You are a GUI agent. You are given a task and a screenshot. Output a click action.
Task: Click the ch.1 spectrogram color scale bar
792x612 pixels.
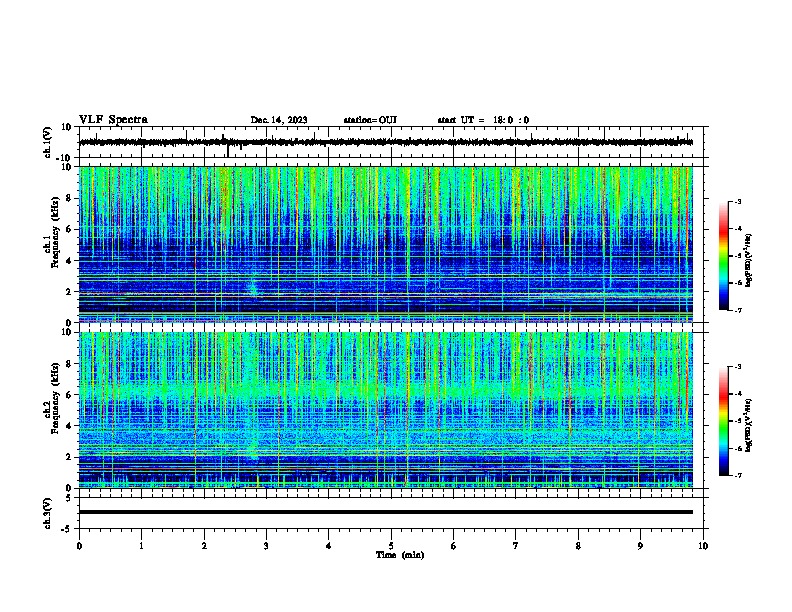click(x=724, y=256)
